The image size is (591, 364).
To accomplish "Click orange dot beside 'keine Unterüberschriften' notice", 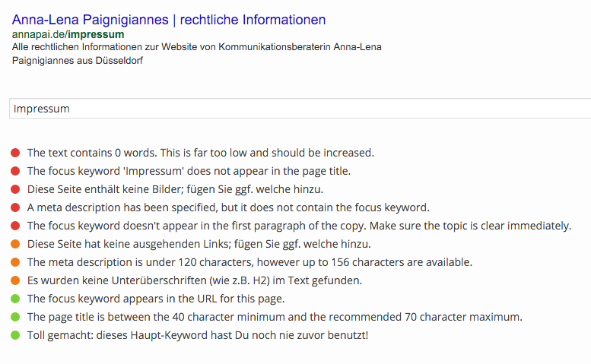I will 15,280.
